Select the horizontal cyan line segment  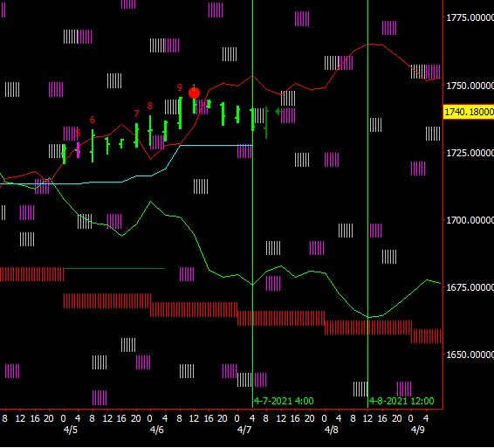pos(216,145)
